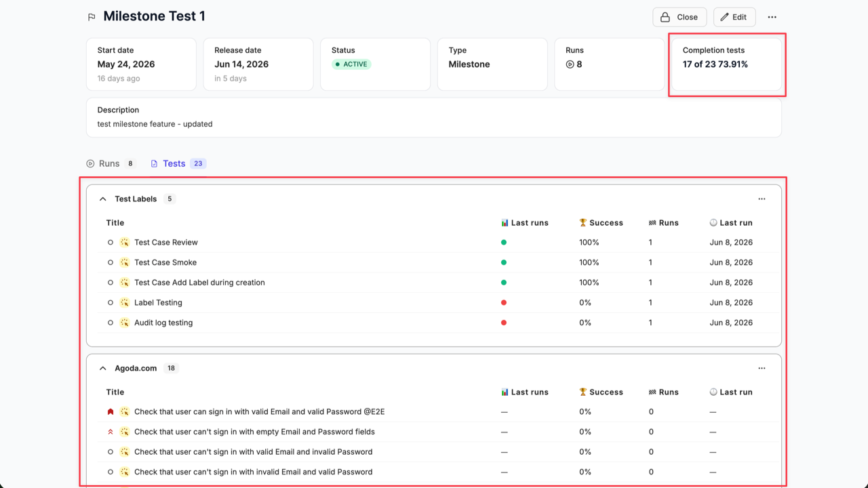The height and width of the screenshot is (488, 868).
Task: Click priority circle for Audit log testing
Action: pos(111,323)
